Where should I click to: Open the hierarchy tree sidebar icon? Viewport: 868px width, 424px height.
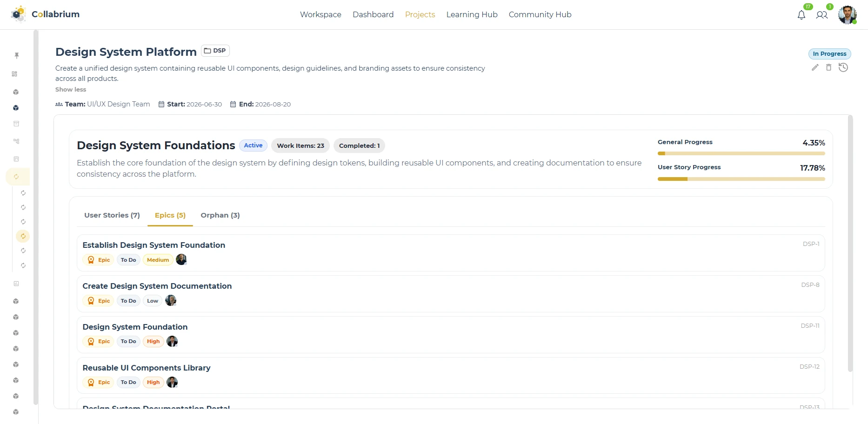(16, 141)
